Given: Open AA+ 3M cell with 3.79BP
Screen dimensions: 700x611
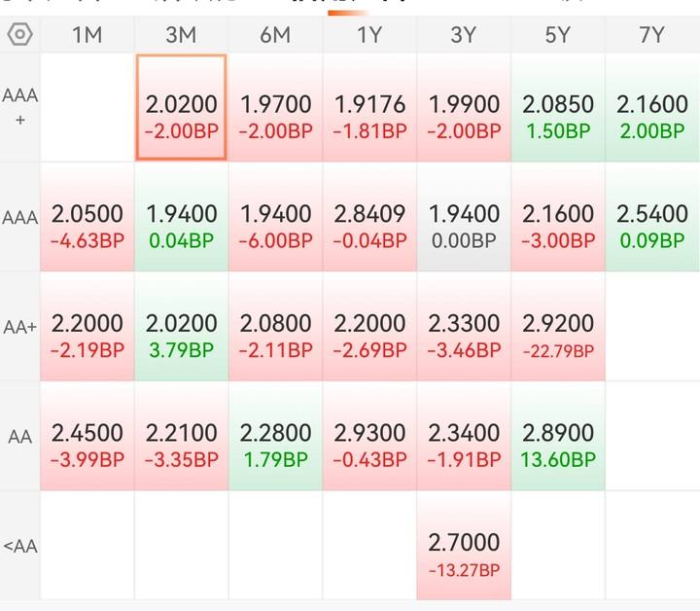Looking at the screenshot, I should [181, 327].
